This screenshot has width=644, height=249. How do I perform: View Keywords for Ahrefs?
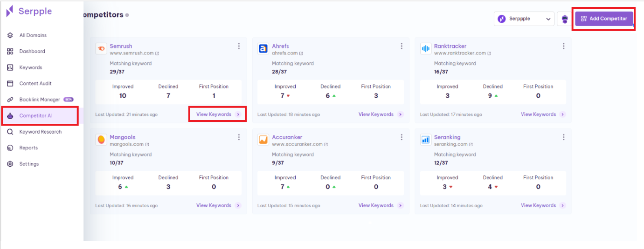click(381, 114)
